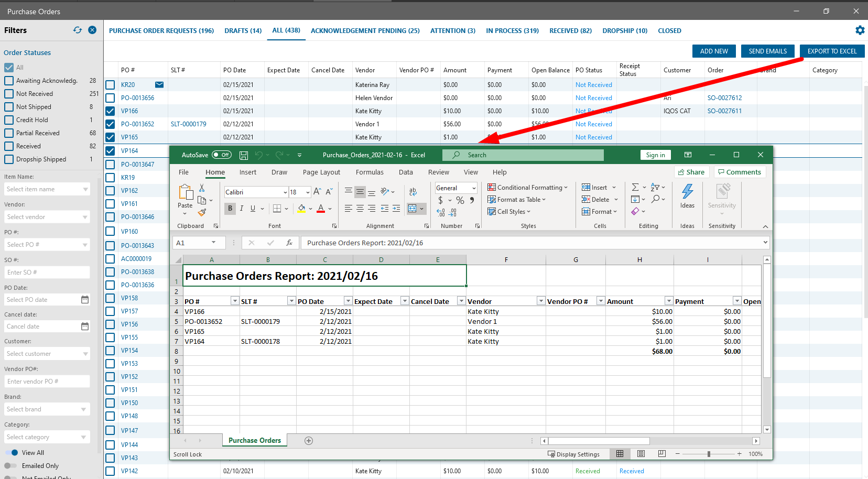Open the Purchase Orders settings gear
Viewport: 868px width, 479px height.
point(860,30)
